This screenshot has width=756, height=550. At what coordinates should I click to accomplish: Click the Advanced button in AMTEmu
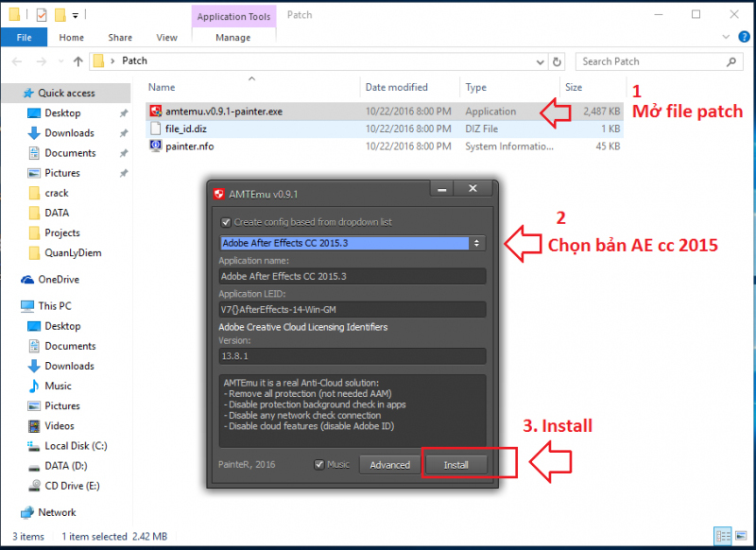point(390,465)
